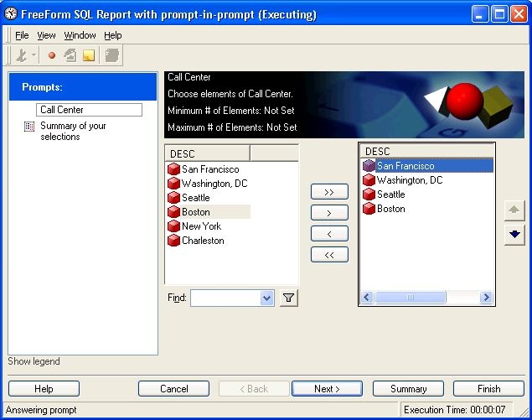Click the filter funnel icon beside Find

[x=288, y=298]
